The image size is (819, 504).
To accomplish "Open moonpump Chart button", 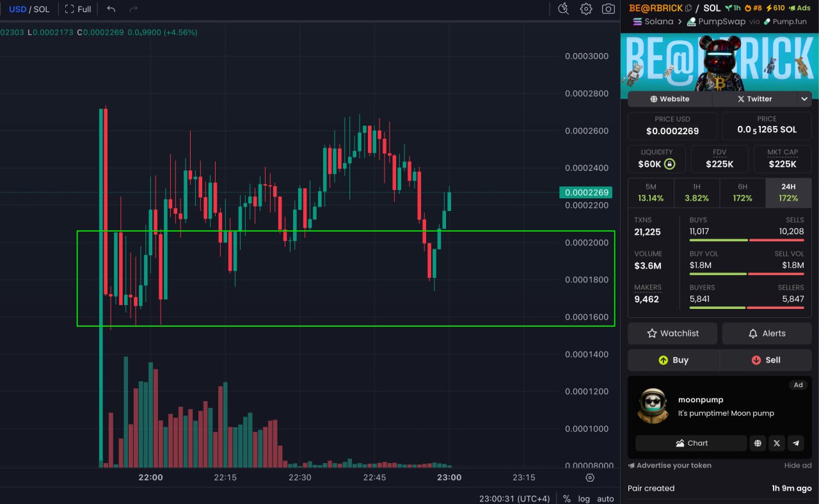I will (x=691, y=443).
